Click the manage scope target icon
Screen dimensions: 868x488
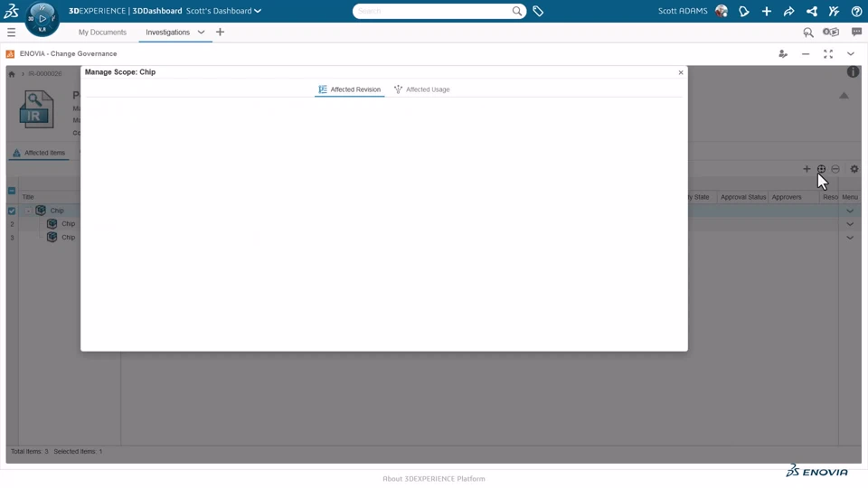coord(822,169)
